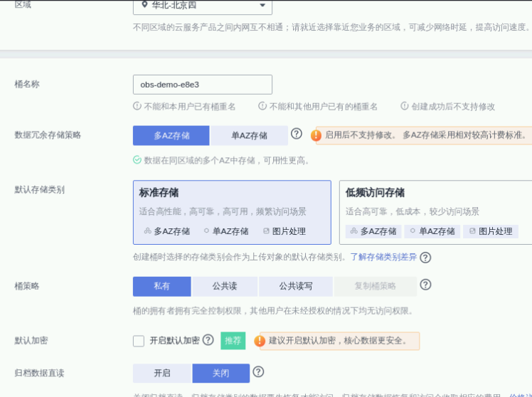Click info icon before 不能和本用户已有桶重名
This screenshot has height=397, width=532.
click(137, 106)
